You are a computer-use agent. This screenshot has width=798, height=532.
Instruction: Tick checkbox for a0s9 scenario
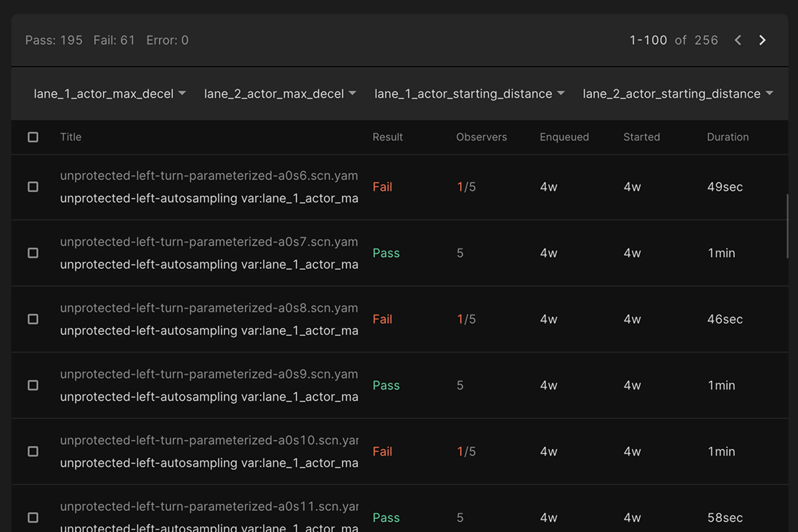(33, 385)
